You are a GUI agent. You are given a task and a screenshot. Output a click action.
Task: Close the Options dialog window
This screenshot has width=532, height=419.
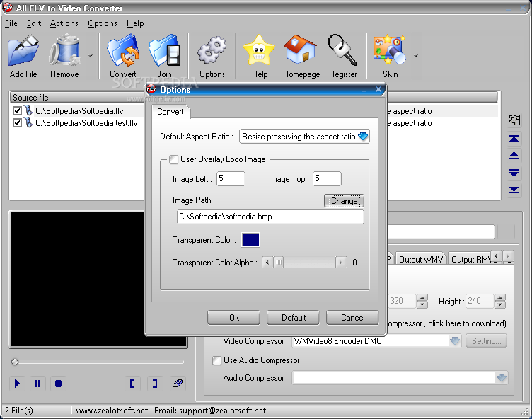coord(378,89)
